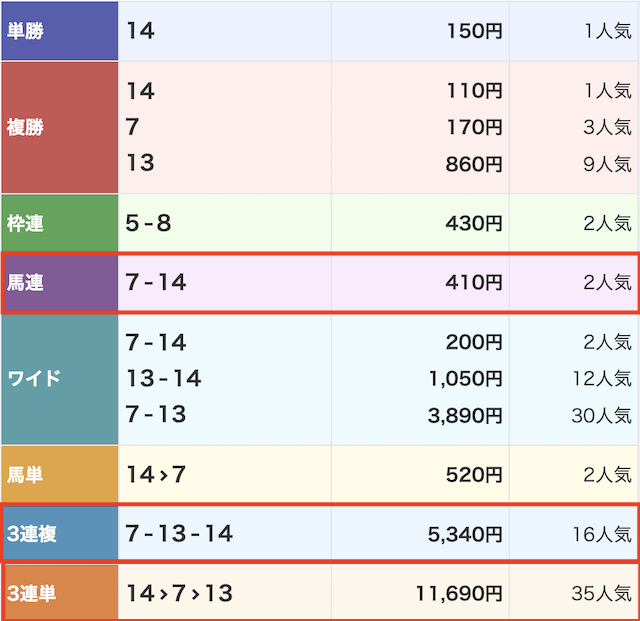
Task: Select the 馬単 orange label
Action: tap(60, 474)
